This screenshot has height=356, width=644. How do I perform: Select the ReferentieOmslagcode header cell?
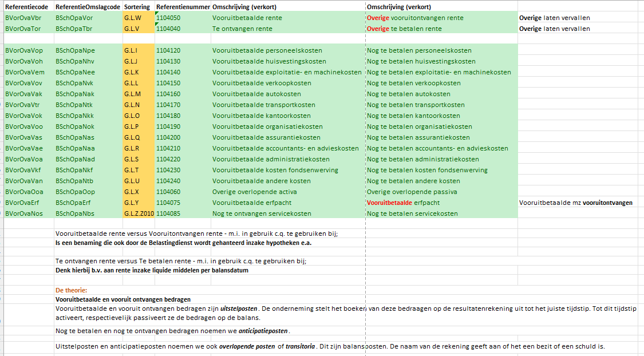[x=88, y=7]
